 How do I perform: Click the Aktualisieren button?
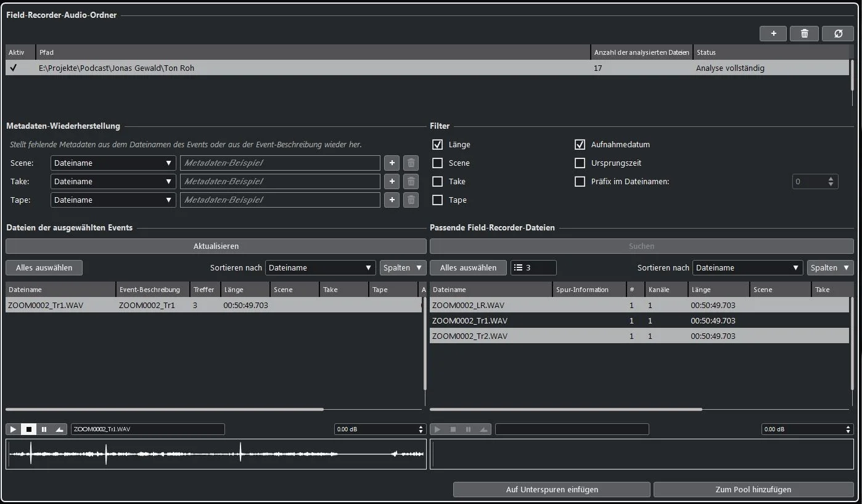click(216, 246)
